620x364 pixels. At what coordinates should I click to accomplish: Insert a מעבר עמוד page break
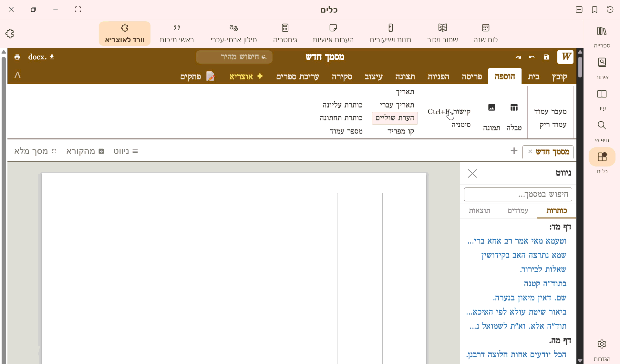pyautogui.click(x=550, y=112)
